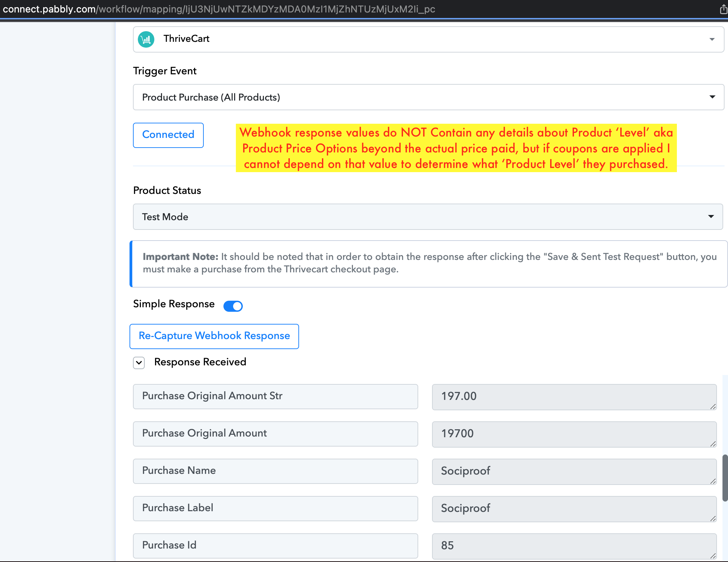This screenshot has width=728, height=562.
Task: Click the Response Received label
Action: pyautogui.click(x=200, y=362)
